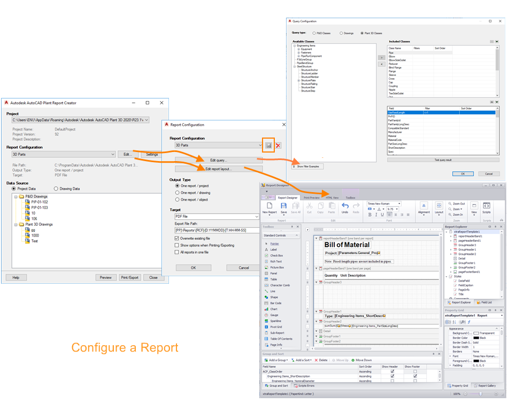
Task: Select One report / object option
Action: (177, 200)
